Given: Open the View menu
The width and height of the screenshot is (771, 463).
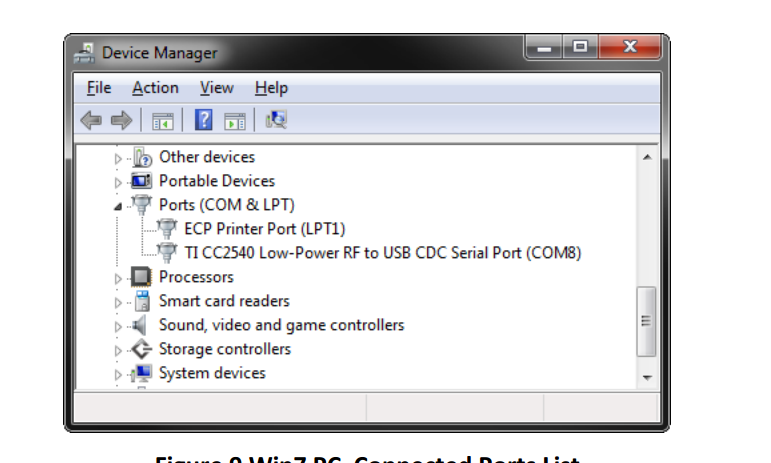Looking at the screenshot, I should click(216, 88).
